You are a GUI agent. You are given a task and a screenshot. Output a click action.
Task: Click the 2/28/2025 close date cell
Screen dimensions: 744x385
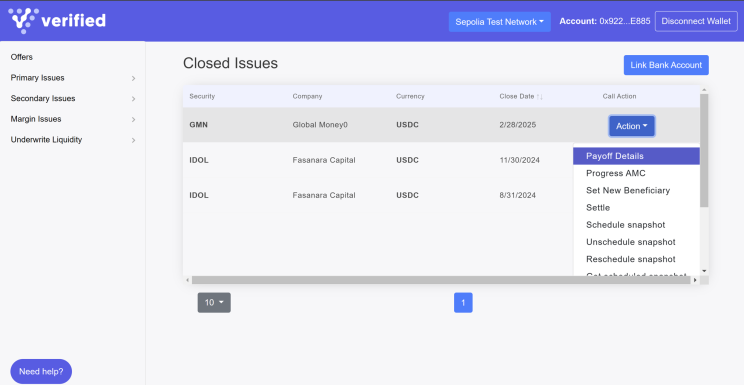[518, 125]
